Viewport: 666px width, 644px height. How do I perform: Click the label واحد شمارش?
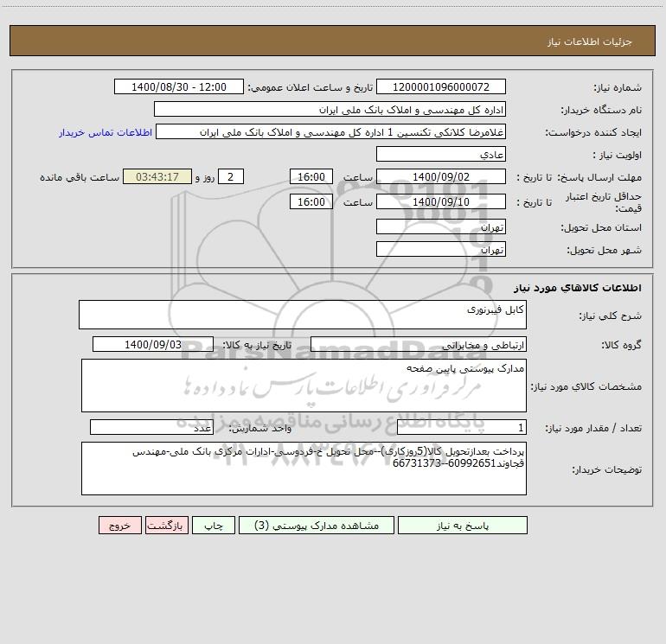(260, 428)
